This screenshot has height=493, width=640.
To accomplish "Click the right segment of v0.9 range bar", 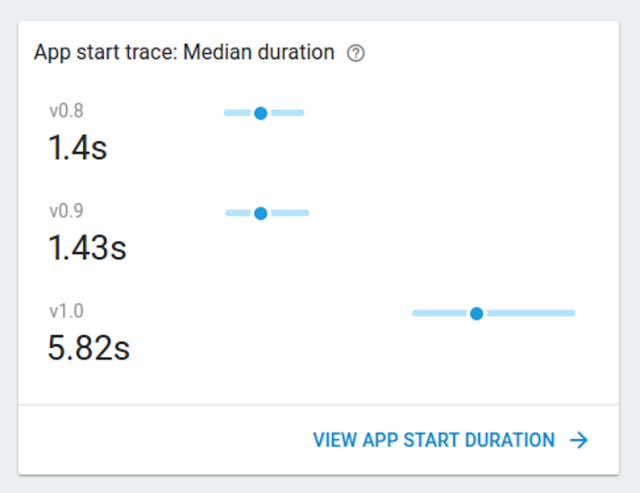I will coord(290,213).
